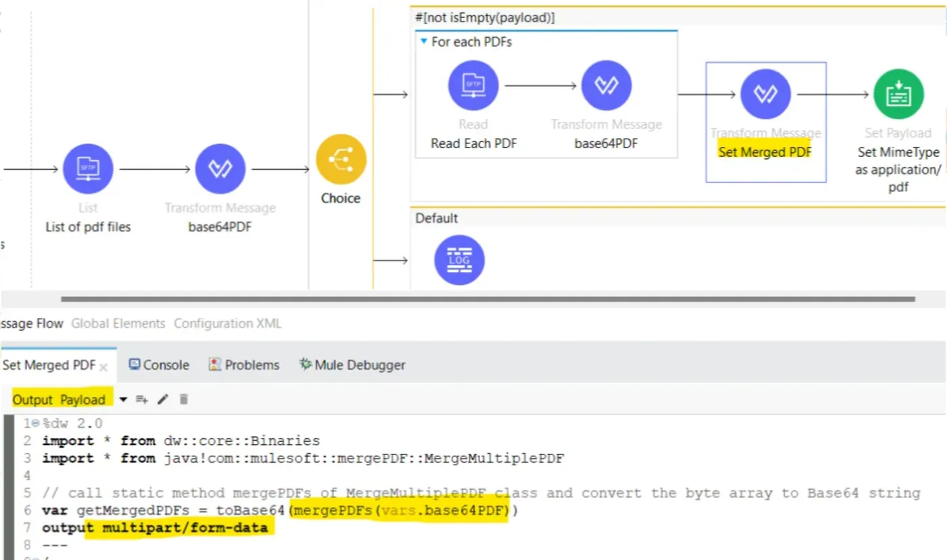Viewport: 947px width, 560px height.
Task: Select the base64PDF Transform icon inside For each PDFs
Action: pos(606,86)
